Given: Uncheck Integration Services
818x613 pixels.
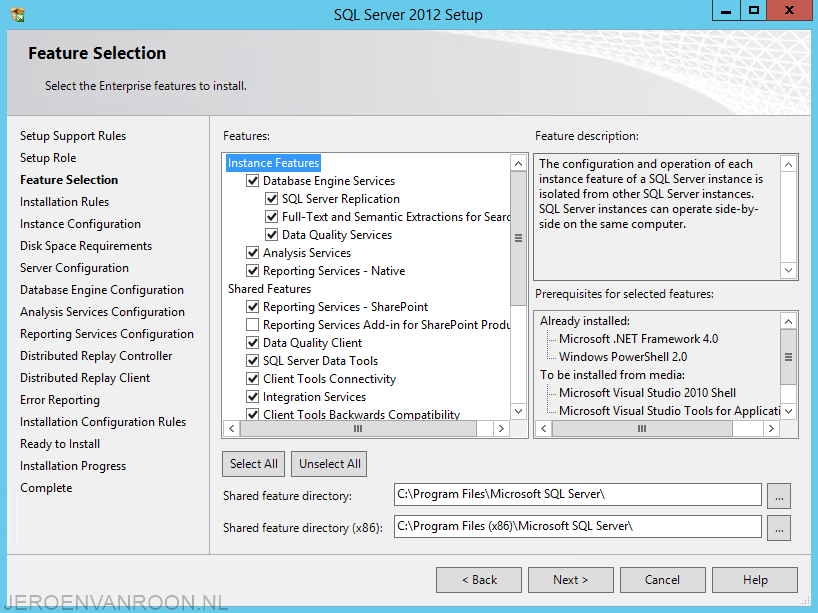Looking at the screenshot, I should point(252,396).
